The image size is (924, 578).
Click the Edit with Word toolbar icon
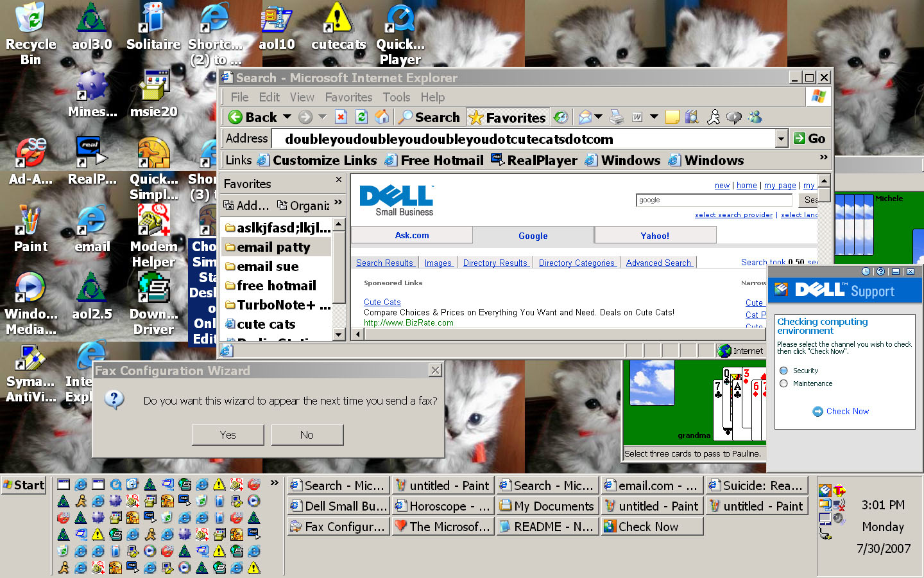point(637,117)
